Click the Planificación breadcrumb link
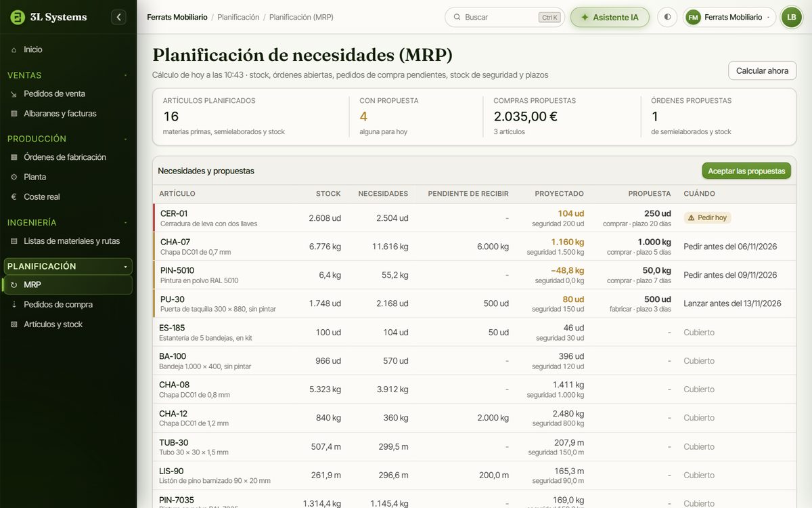Image resolution: width=812 pixels, height=508 pixels. (238, 17)
